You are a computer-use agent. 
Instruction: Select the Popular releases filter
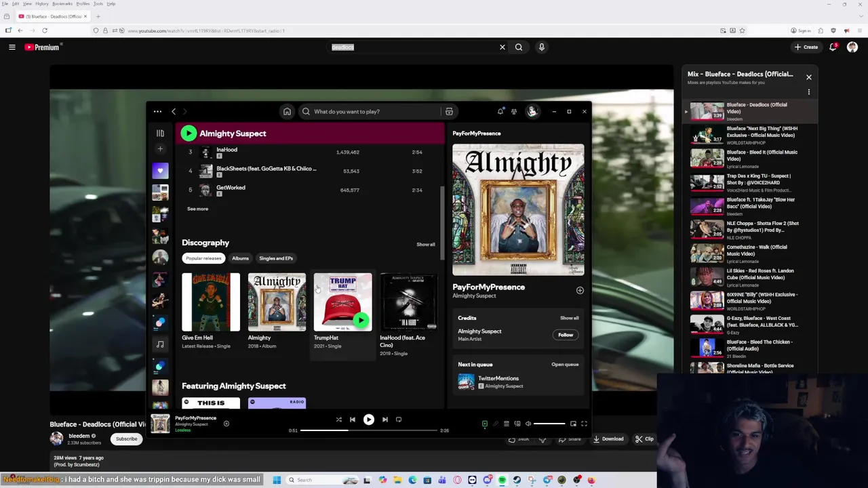coord(203,258)
